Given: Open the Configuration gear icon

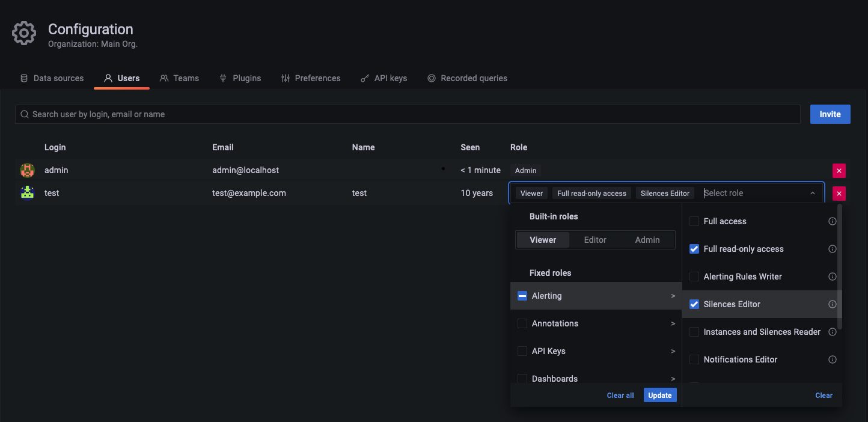Looking at the screenshot, I should (x=23, y=33).
